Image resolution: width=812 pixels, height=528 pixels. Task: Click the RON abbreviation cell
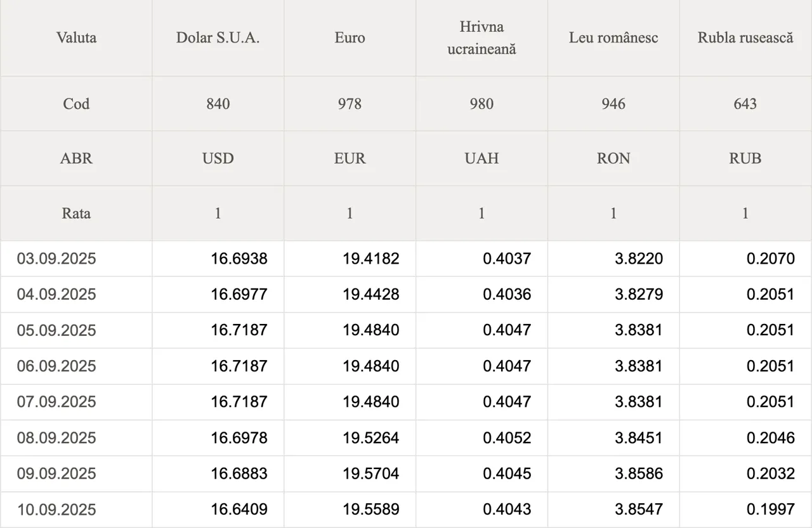(613, 158)
